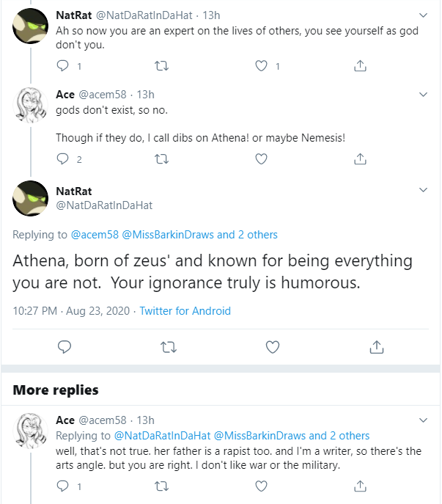Retweet Ace's Athena dibs tweet
Viewport: 442px width, 504px height.
[161, 158]
